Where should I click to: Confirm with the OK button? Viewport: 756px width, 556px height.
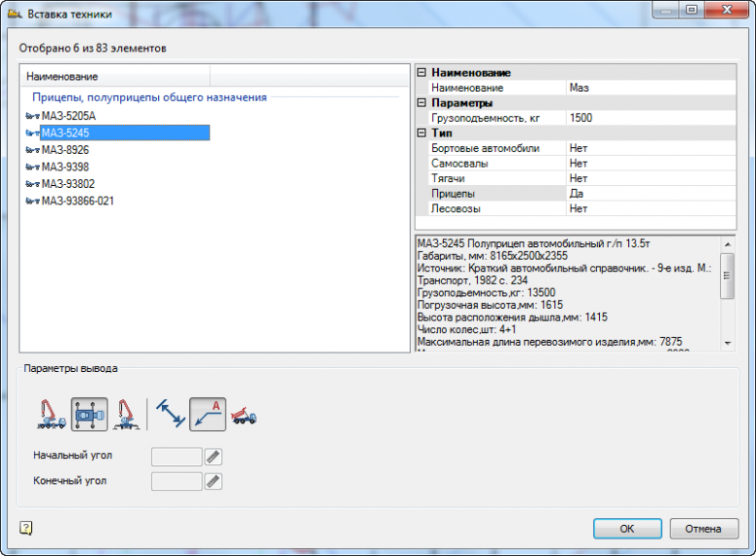627,529
